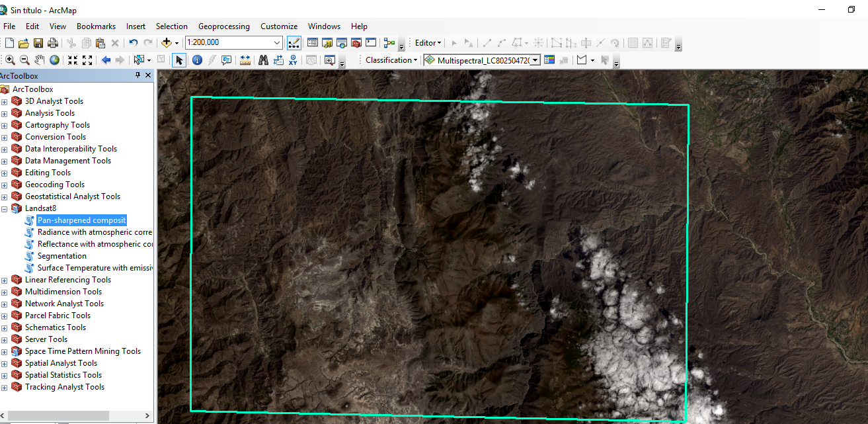The height and width of the screenshot is (424, 868).
Task: Open the Python window
Action: 371,43
